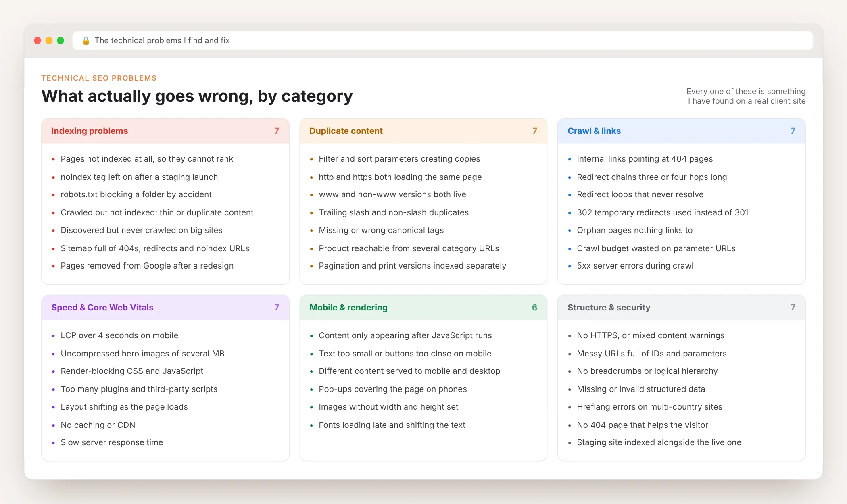Click the count 7 in Indexing problems header
The image size is (847, 504).
tap(277, 131)
